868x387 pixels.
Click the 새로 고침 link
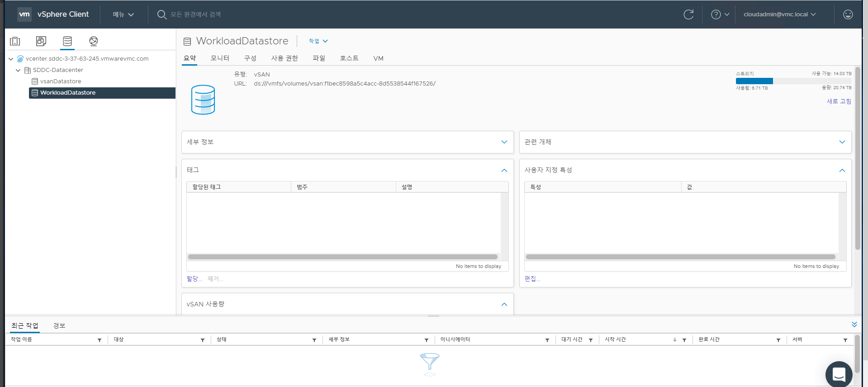click(x=839, y=101)
